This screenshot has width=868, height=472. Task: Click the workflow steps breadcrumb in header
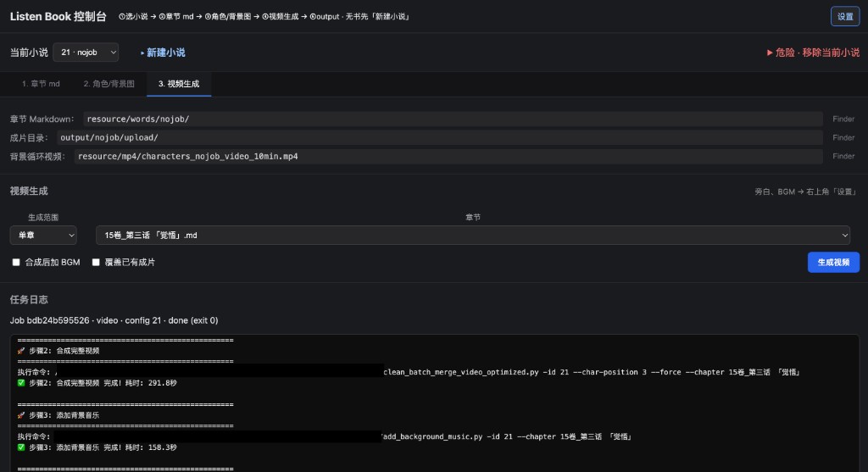pos(264,17)
